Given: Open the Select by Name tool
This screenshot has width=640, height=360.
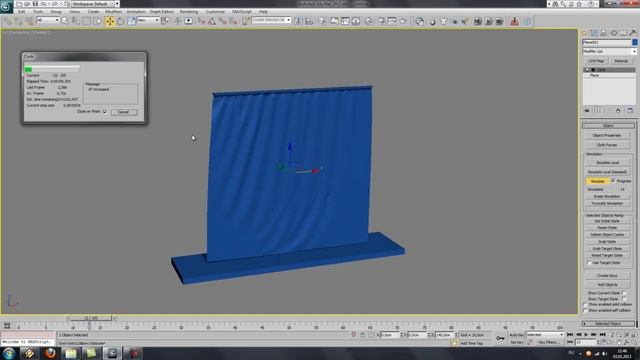Looking at the screenshot, I should point(76,21).
